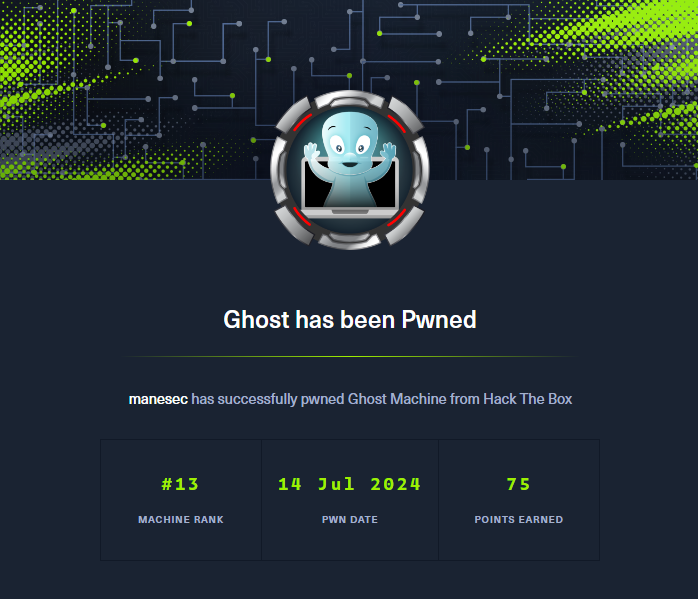Click the ghost's left raised hand
The width and height of the screenshot is (698, 599).
(x=311, y=151)
